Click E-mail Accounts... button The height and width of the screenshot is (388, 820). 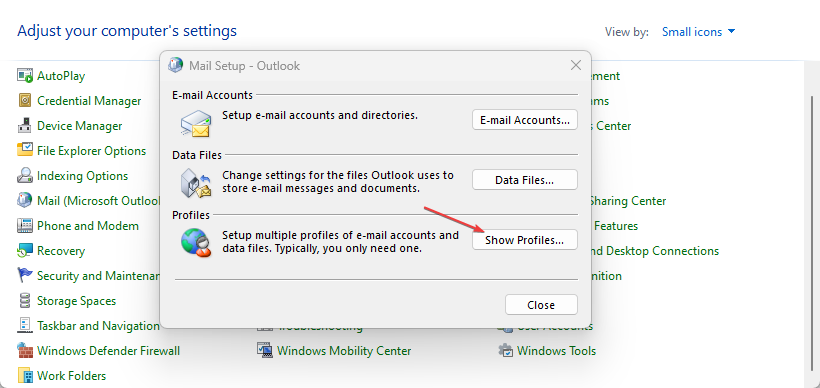pyautogui.click(x=525, y=120)
